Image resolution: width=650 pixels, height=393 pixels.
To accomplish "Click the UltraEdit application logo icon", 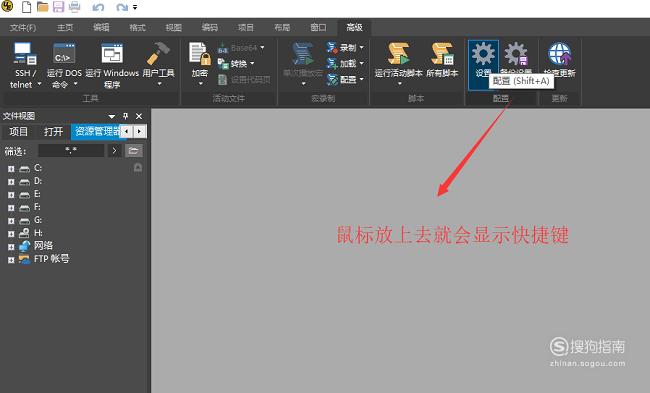I will tap(7, 6).
